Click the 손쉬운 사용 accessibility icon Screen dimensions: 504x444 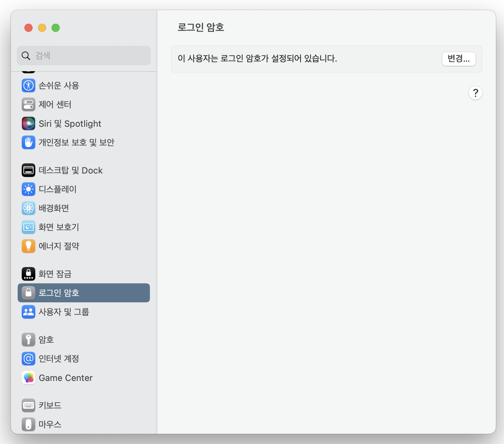click(28, 85)
